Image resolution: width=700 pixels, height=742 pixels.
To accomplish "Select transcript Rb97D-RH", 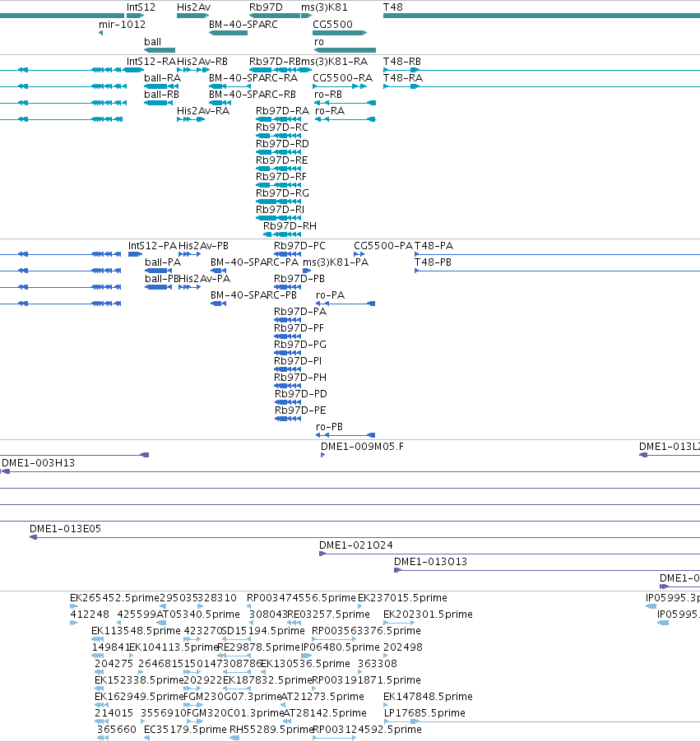I will click(x=290, y=225).
